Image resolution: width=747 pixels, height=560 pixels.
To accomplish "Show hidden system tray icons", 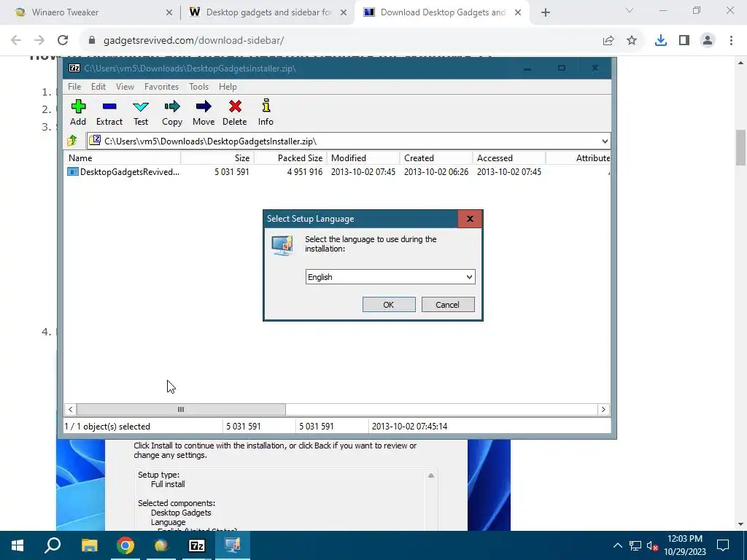I will point(617,545).
